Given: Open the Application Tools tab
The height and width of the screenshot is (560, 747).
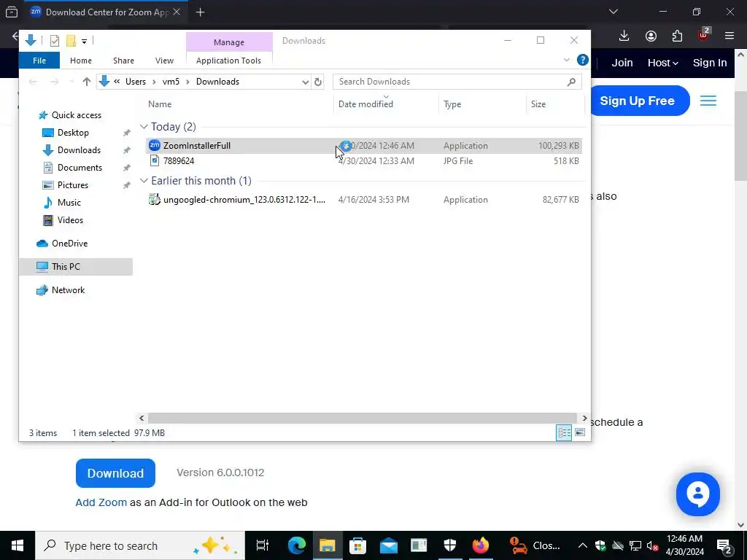Looking at the screenshot, I should (x=228, y=61).
